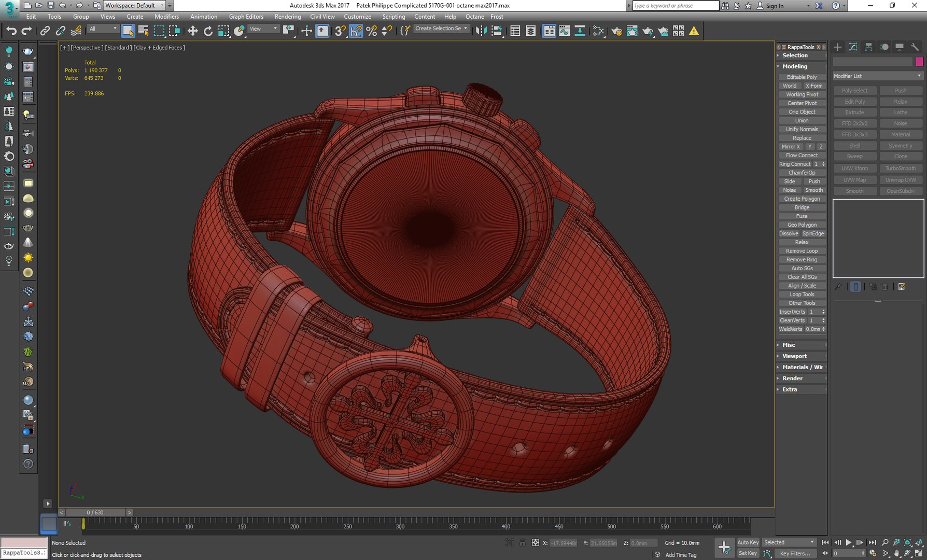Click the search keyword input field
The image size is (927, 560).
pyautogui.click(x=676, y=6)
